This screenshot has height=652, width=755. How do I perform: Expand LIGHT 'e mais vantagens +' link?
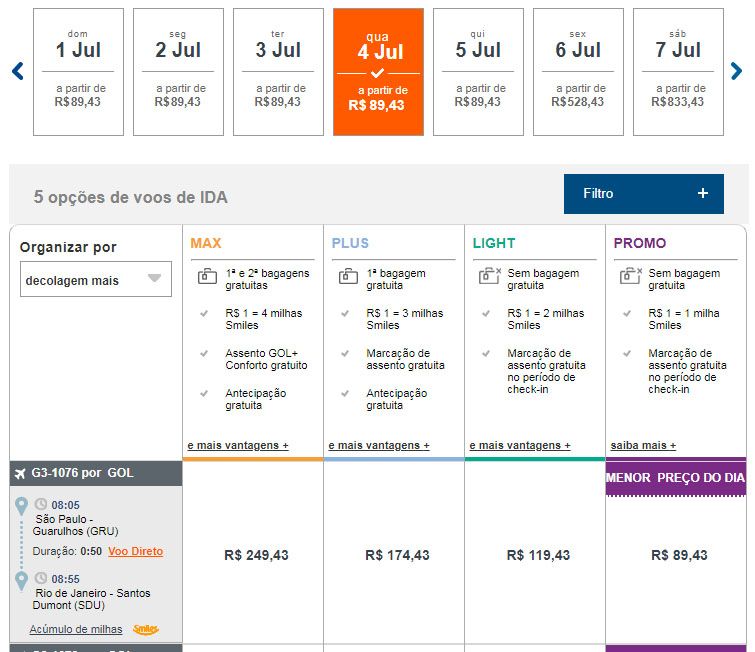coord(520,445)
